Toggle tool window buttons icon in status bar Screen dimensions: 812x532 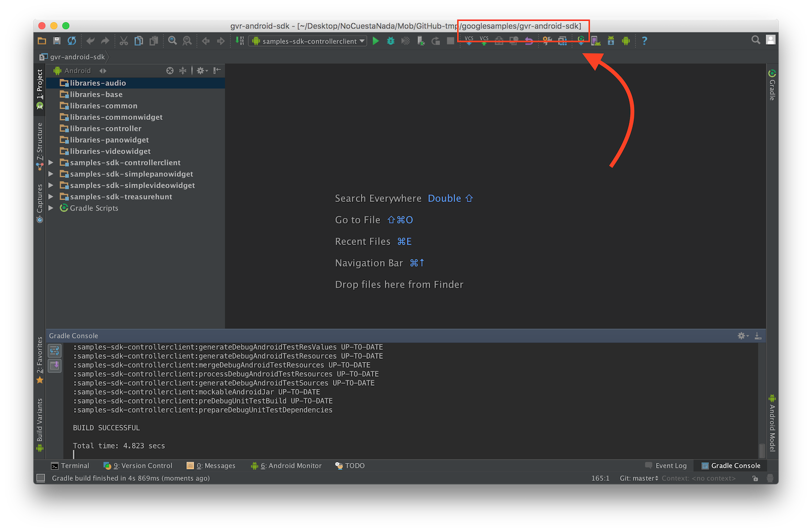tap(41, 478)
